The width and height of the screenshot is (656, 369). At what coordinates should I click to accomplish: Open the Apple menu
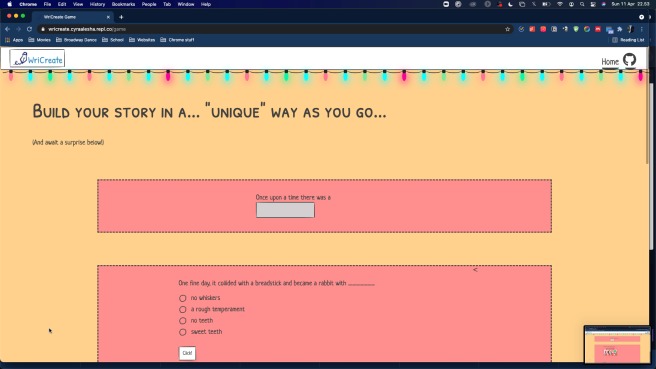point(9,4)
